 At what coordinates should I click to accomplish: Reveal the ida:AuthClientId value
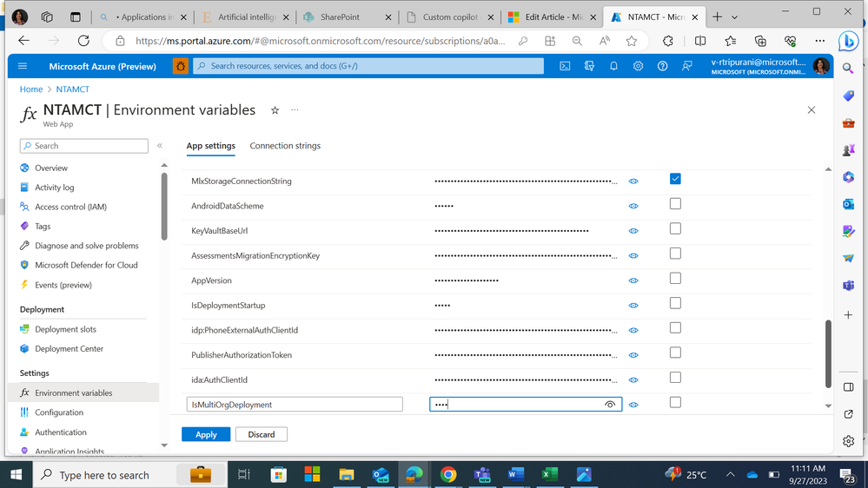pos(633,380)
